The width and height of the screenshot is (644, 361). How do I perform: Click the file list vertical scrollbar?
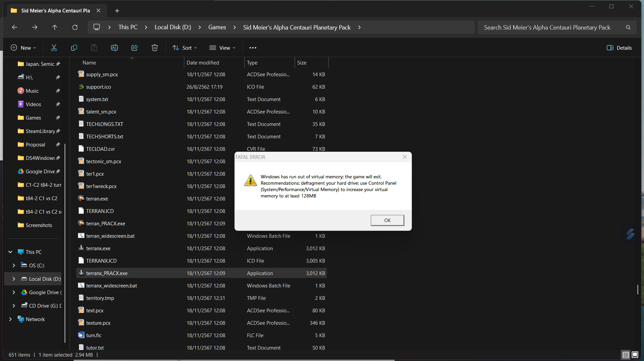(x=638, y=289)
